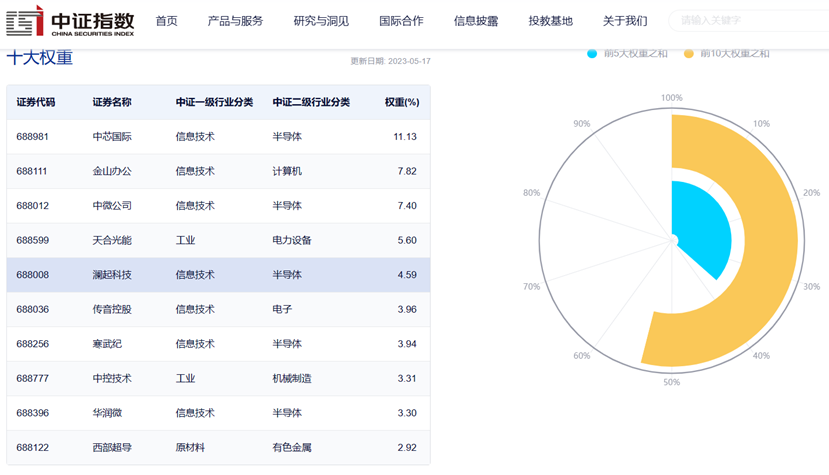Click the update date 2023-05-17 text
Screen dimensions: 829x475
click(x=391, y=61)
